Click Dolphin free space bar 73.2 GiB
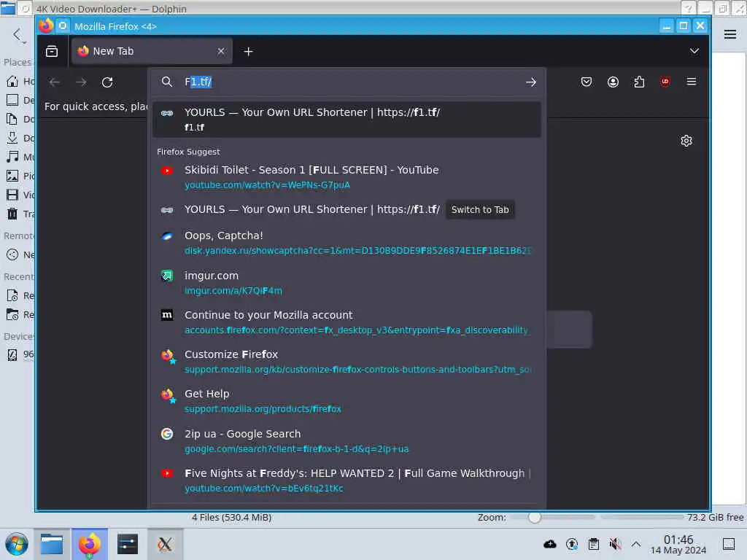 click(x=673, y=517)
